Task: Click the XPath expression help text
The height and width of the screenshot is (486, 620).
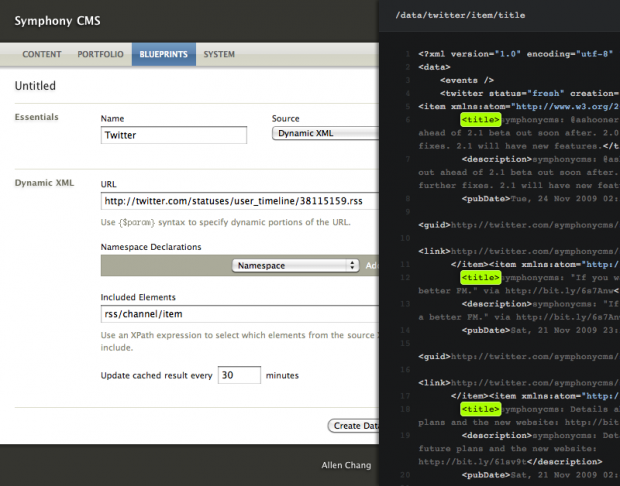Action: click(240, 341)
